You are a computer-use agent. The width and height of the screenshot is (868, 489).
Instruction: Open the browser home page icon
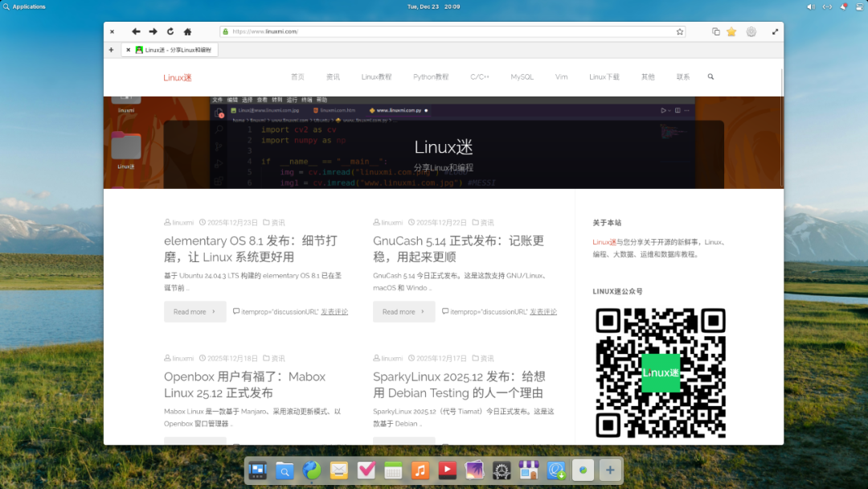point(187,31)
